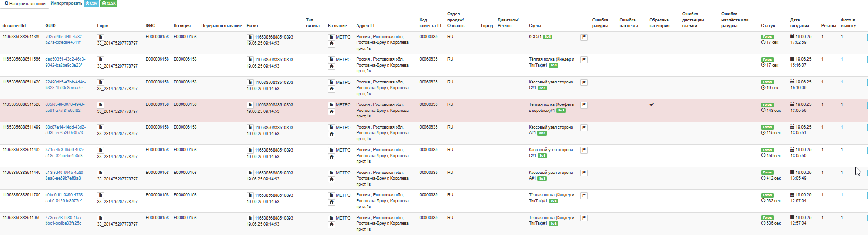868x235 pixels.
Task: Click the flag icon in the pink highlighted row
Action: pos(584,105)
